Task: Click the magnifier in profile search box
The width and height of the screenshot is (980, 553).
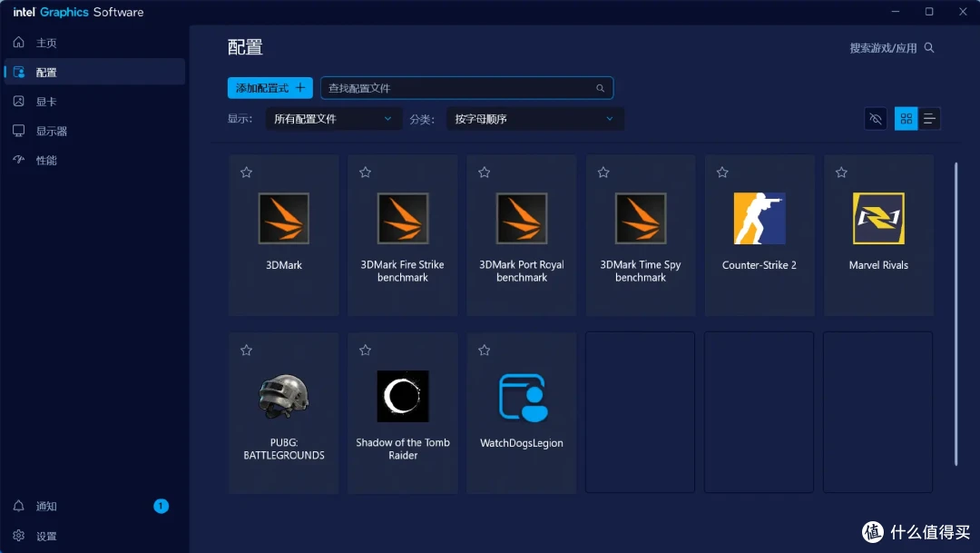Action: point(600,88)
